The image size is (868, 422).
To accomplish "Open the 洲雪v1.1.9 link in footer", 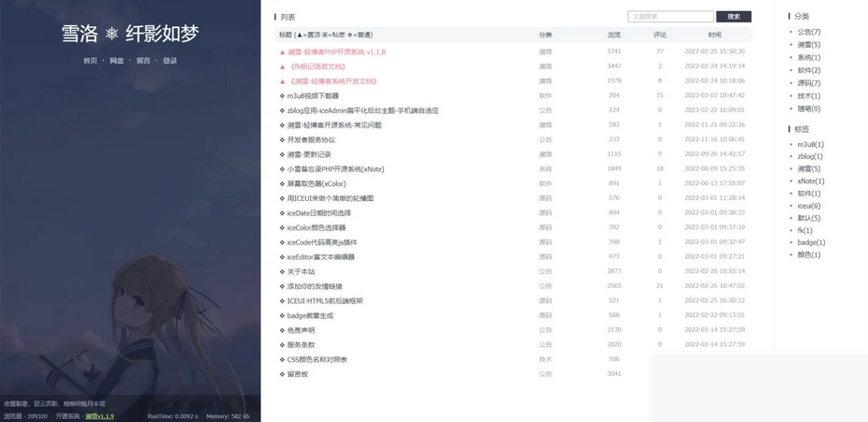I will point(99,416).
